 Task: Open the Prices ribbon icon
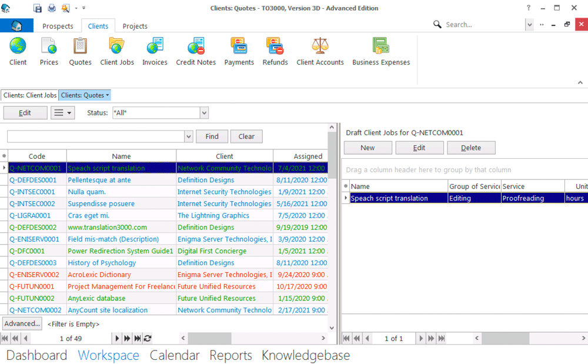pyautogui.click(x=49, y=51)
